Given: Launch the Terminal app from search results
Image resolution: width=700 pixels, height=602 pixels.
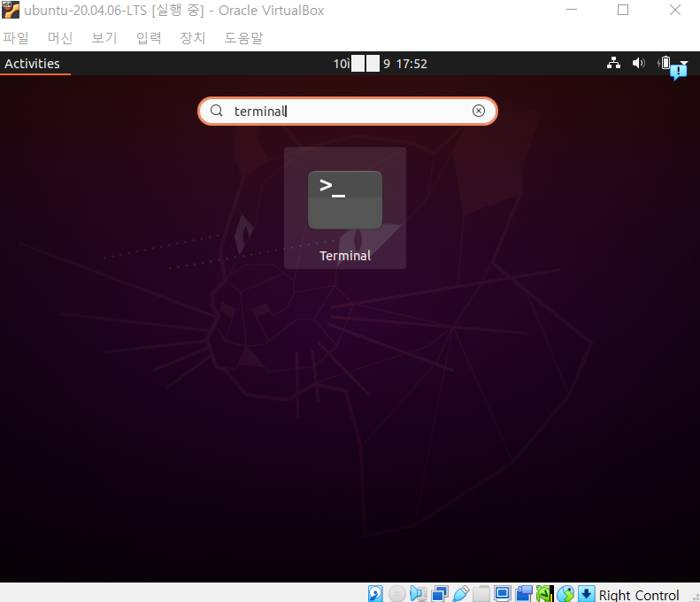Looking at the screenshot, I should [x=344, y=208].
